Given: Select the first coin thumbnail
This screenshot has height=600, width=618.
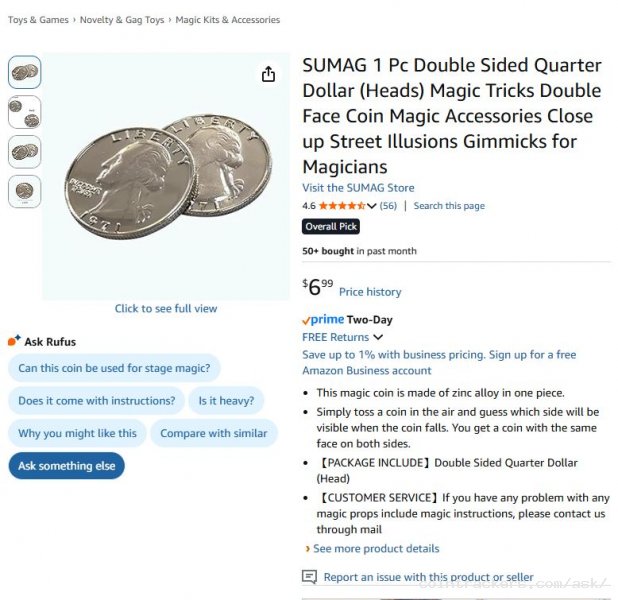Looking at the screenshot, I should tap(25, 72).
